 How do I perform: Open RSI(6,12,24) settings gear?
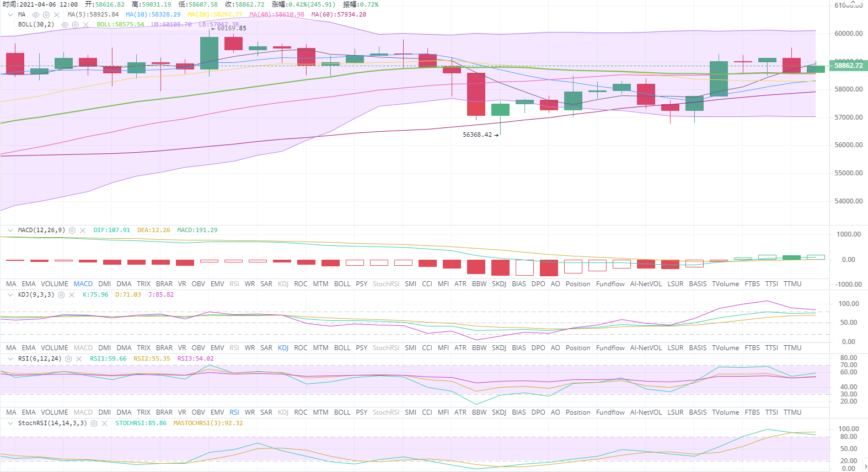coord(68,359)
